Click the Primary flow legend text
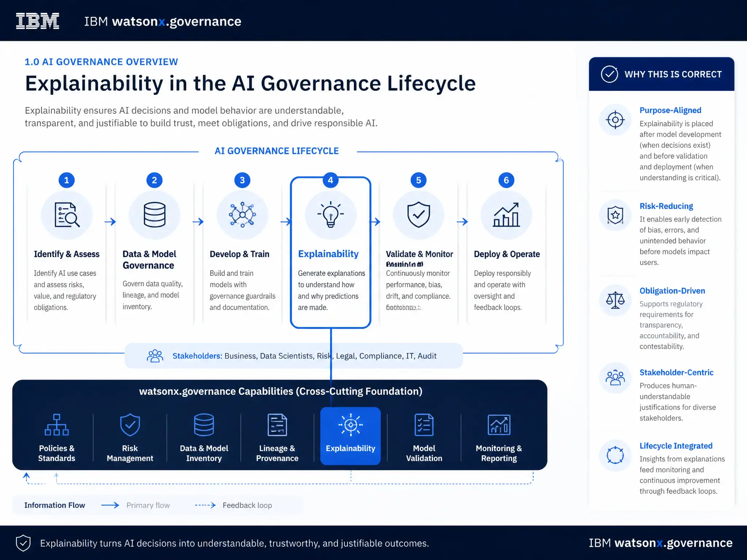The height and width of the screenshot is (560, 747). 148,505
